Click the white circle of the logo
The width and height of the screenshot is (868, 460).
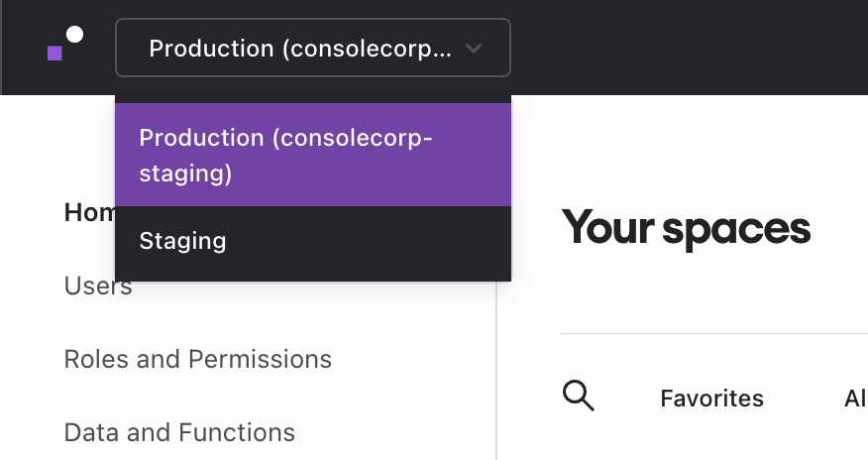click(74, 36)
